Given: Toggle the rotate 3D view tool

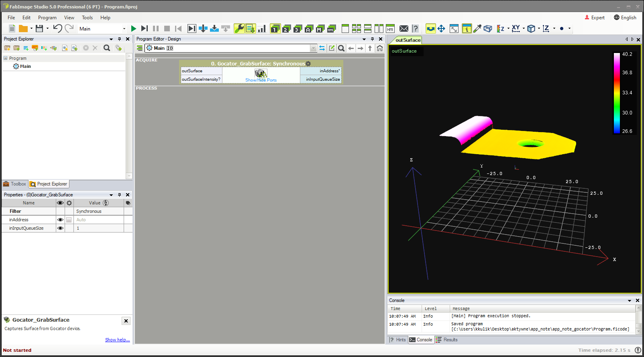Looking at the screenshot, I should pyautogui.click(x=430, y=29).
